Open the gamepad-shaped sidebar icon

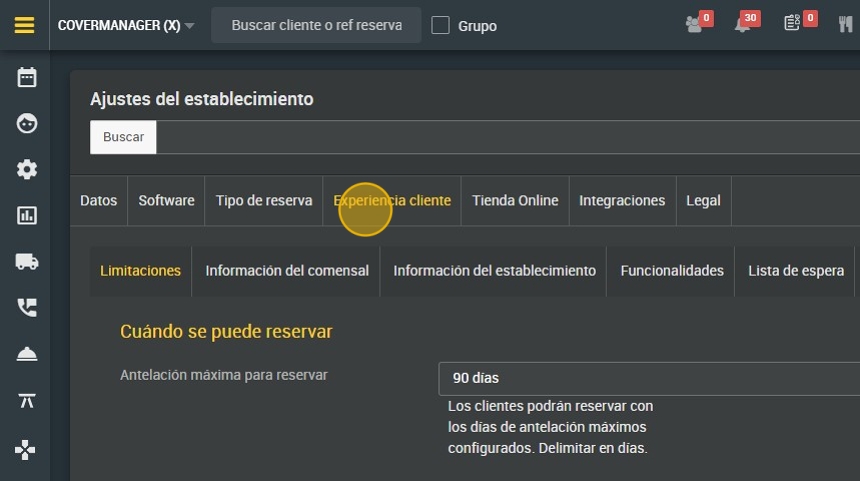25,450
